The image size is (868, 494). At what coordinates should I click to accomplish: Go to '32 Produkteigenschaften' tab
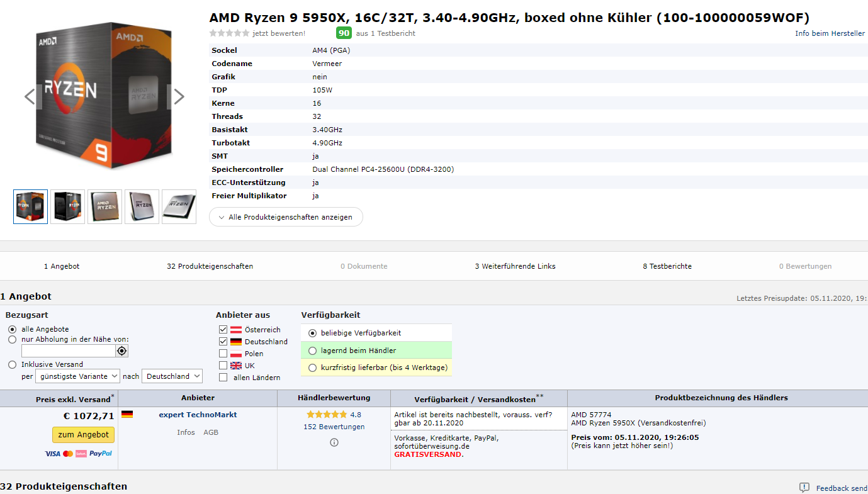(x=210, y=266)
